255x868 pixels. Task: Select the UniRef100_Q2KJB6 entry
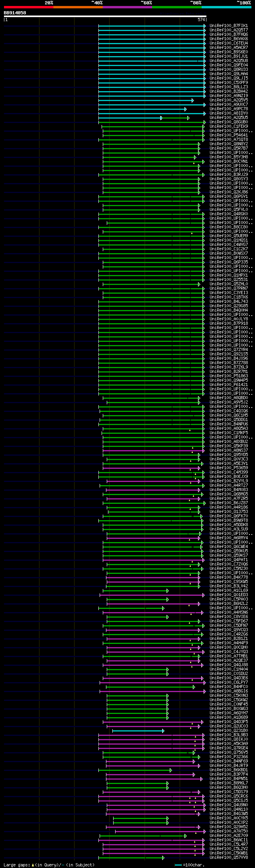(x=229, y=192)
